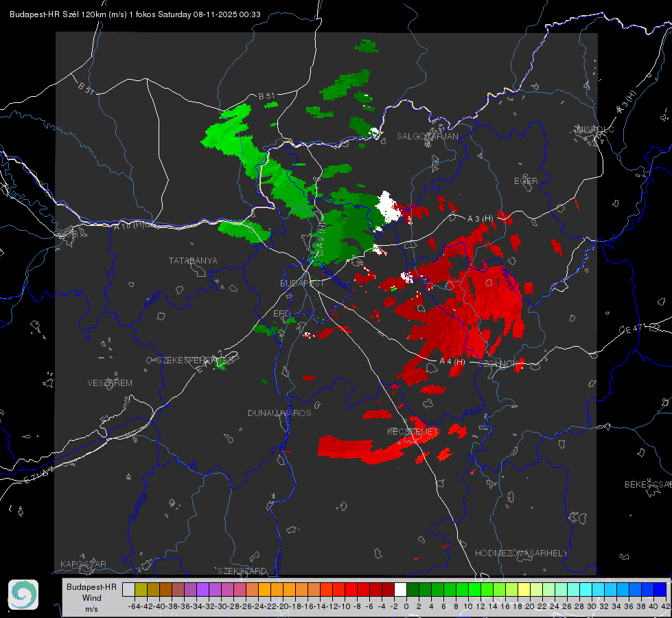Click the A 4 (H) road label
The height and width of the screenshot is (618, 672).
452,362
